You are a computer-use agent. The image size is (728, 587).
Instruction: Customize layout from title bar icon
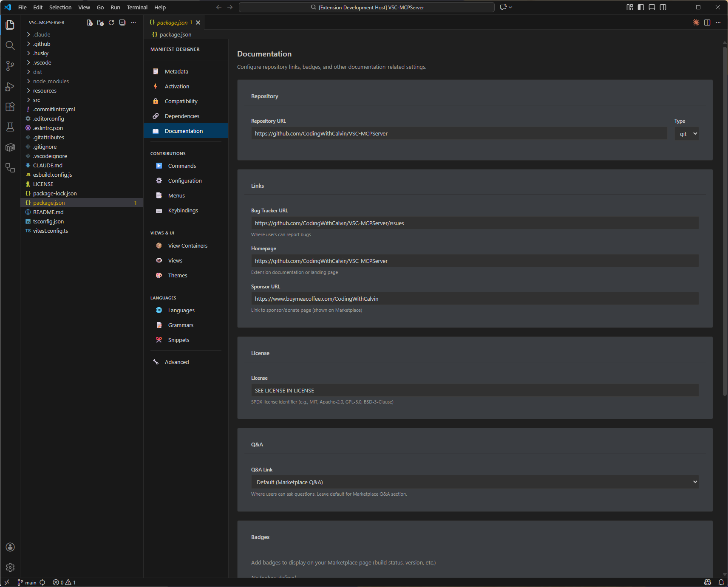pos(630,7)
